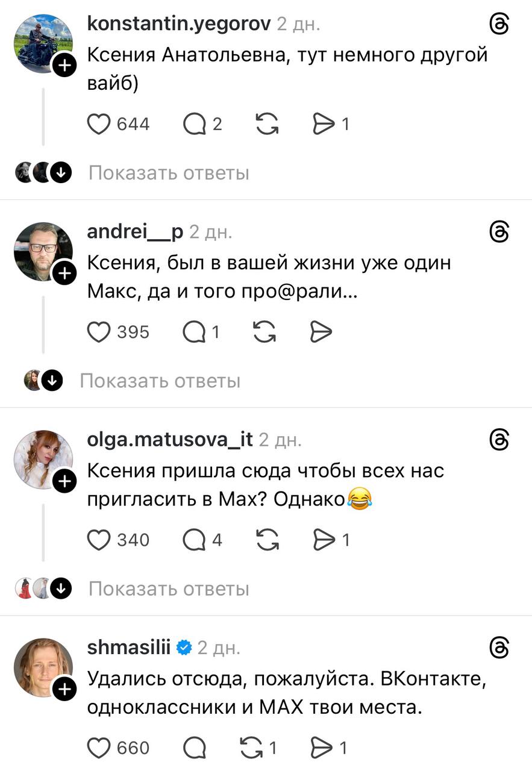The height and width of the screenshot is (771, 532).
Task: Share andrei__p's comment via send icon
Action: tap(321, 332)
